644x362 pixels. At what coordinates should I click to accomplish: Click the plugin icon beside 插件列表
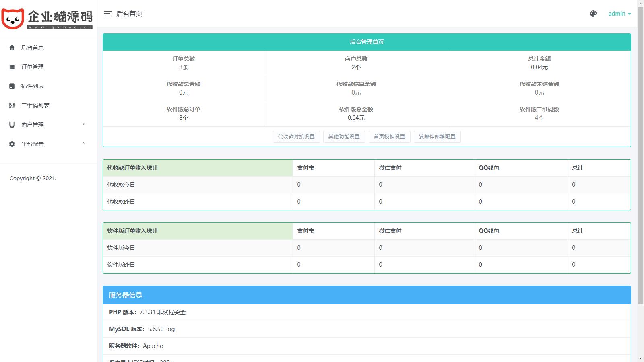coord(12,86)
